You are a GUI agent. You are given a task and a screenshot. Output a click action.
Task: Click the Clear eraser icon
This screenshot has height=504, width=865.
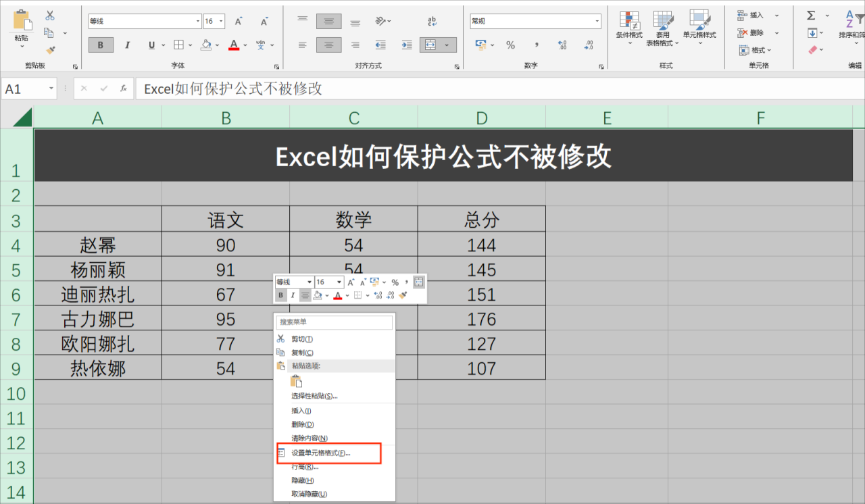812,49
